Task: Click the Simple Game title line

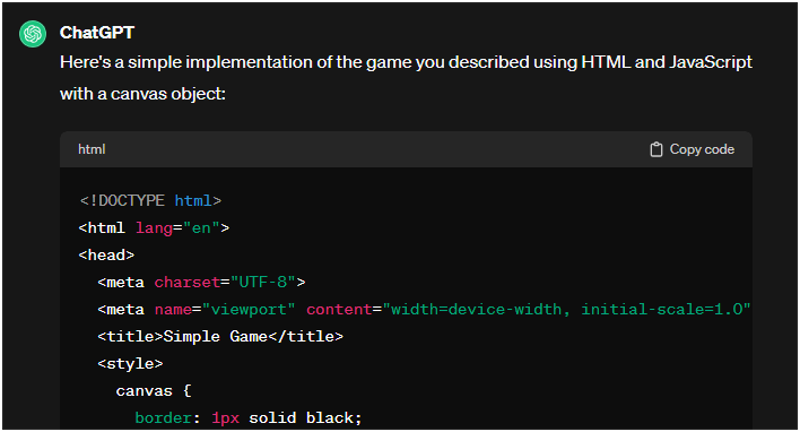Action: (x=220, y=337)
